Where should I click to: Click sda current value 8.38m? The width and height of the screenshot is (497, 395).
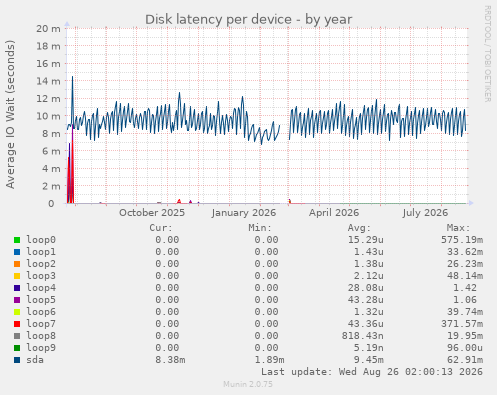(x=170, y=360)
